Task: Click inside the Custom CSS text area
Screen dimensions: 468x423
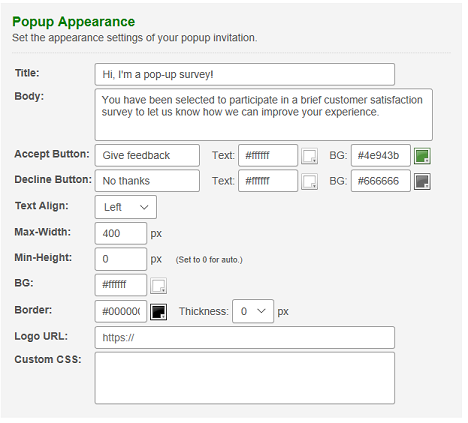Action: click(x=245, y=378)
